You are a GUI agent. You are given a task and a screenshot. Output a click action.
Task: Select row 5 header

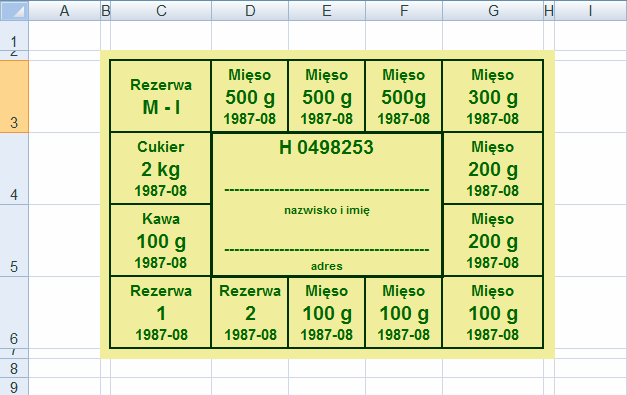coord(14,240)
